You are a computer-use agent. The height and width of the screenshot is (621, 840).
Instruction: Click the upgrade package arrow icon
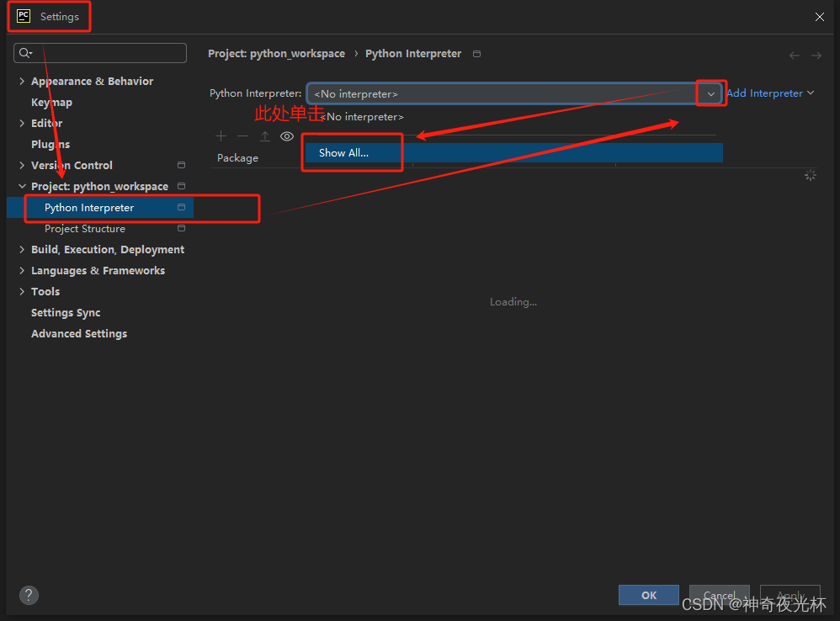tap(264, 136)
